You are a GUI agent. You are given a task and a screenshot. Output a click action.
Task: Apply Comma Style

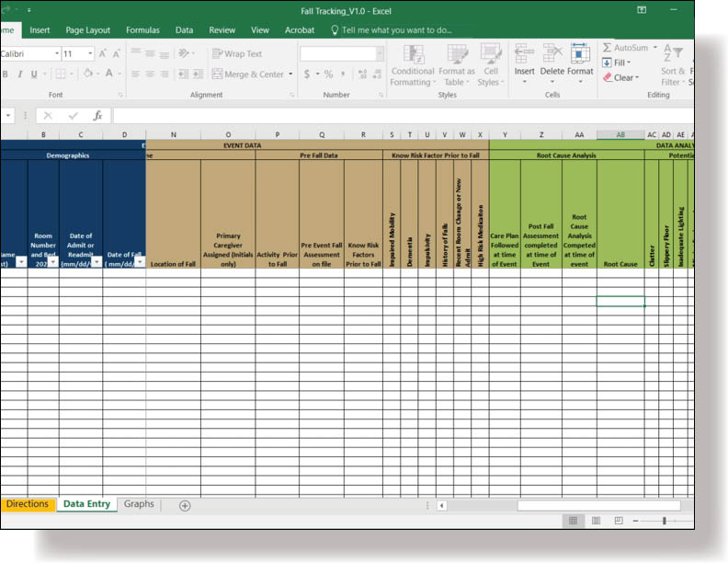pos(343,74)
